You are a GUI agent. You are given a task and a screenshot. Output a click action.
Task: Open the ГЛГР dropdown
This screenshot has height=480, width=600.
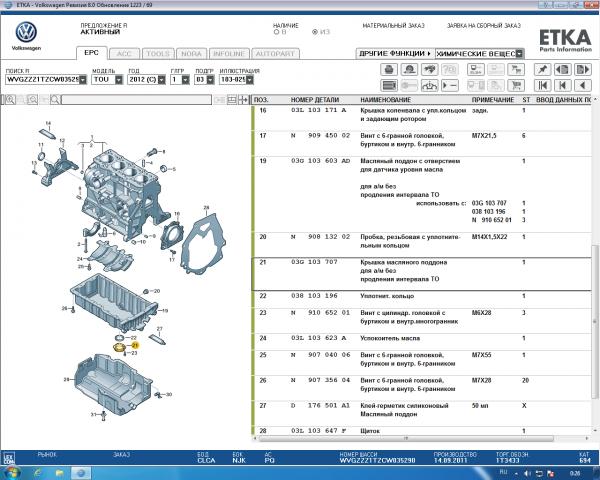tap(186, 80)
